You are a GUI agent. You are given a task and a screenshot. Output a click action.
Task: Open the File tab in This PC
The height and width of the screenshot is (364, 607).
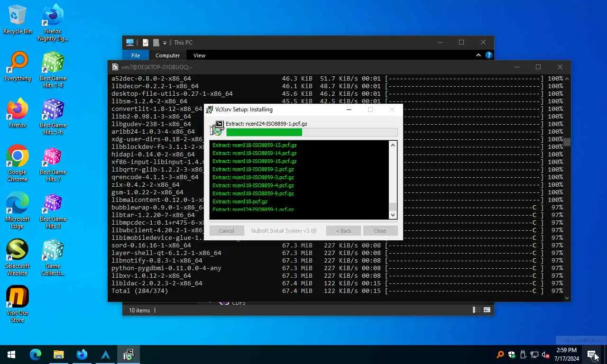click(x=136, y=55)
